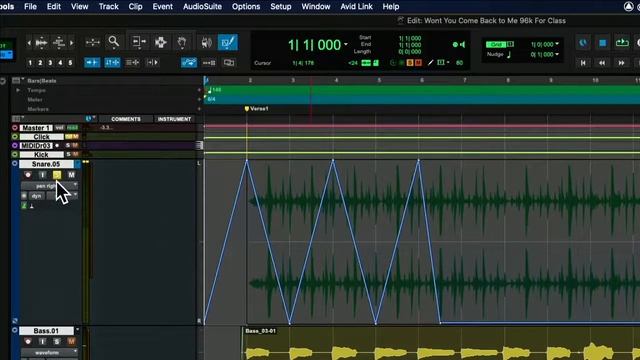Screen dimensions: 640x360
Task: Click the online sync clock icon
Action: click(583, 43)
